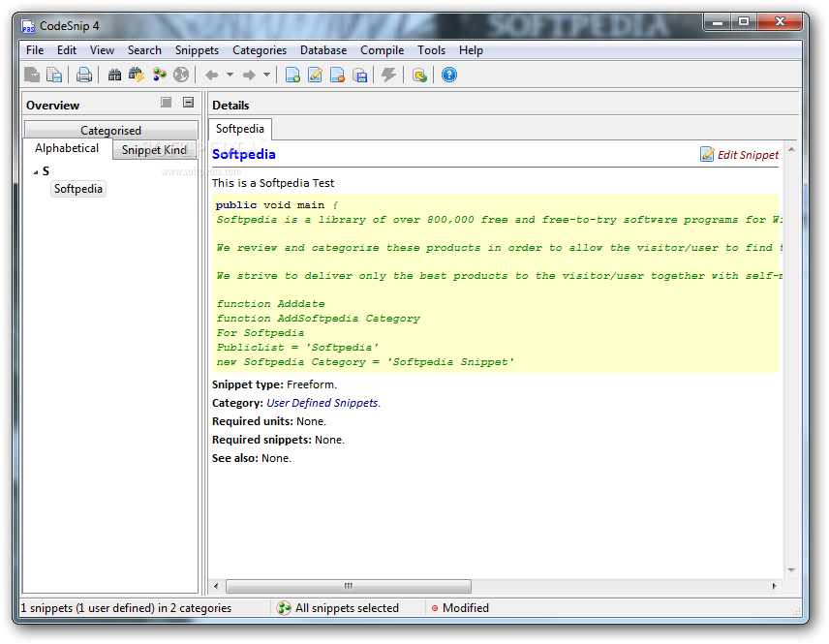The image size is (829, 644).
Task: Click the Select Snippets colored balls icon
Action: pos(159,76)
